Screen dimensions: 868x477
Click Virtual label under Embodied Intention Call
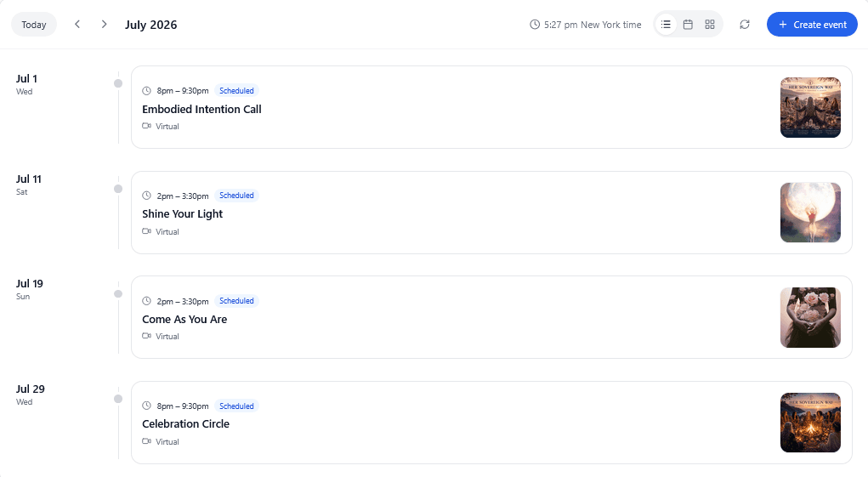tap(167, 127)
